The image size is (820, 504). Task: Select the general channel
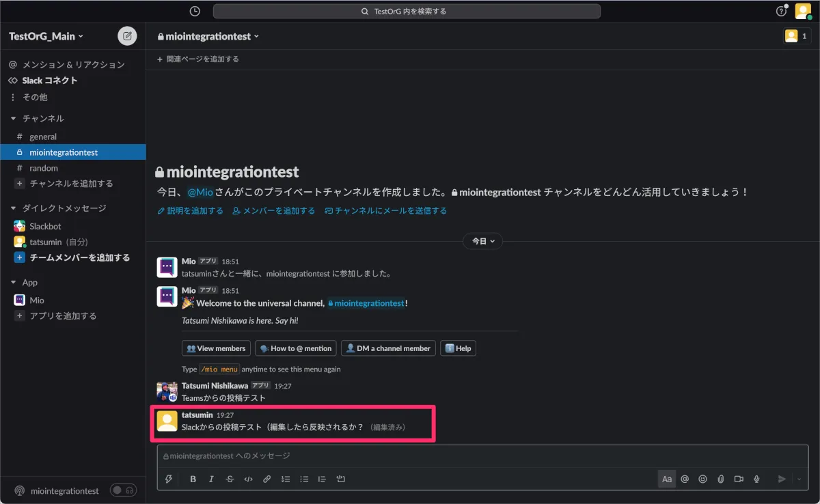(x=43, y=137)
